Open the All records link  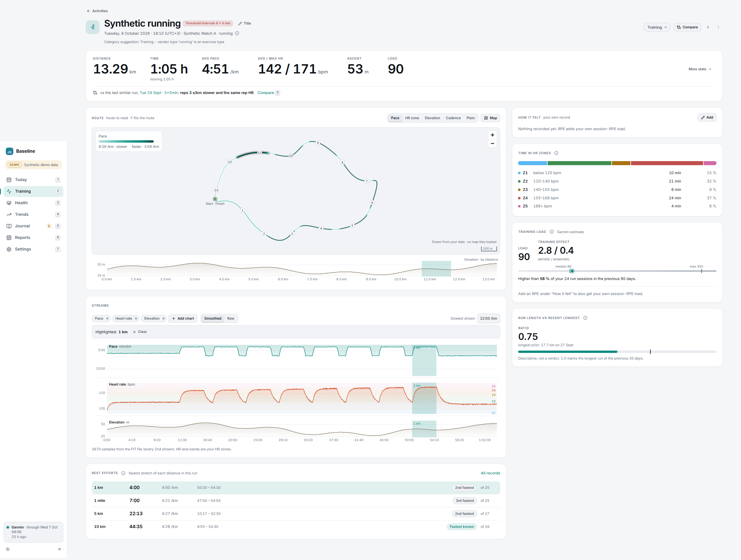coord(490,473)
